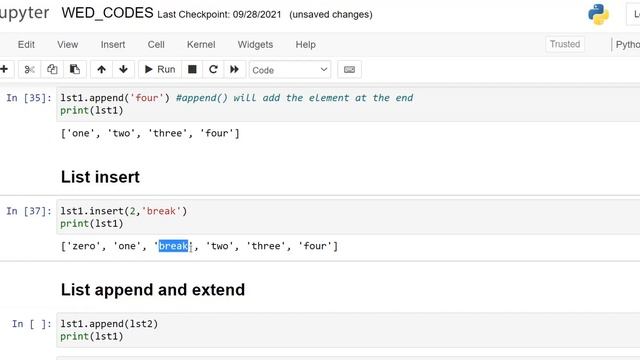640x360 pixels.
Task: Click the 'List append and extend' heading
Action: pos(153,290)
